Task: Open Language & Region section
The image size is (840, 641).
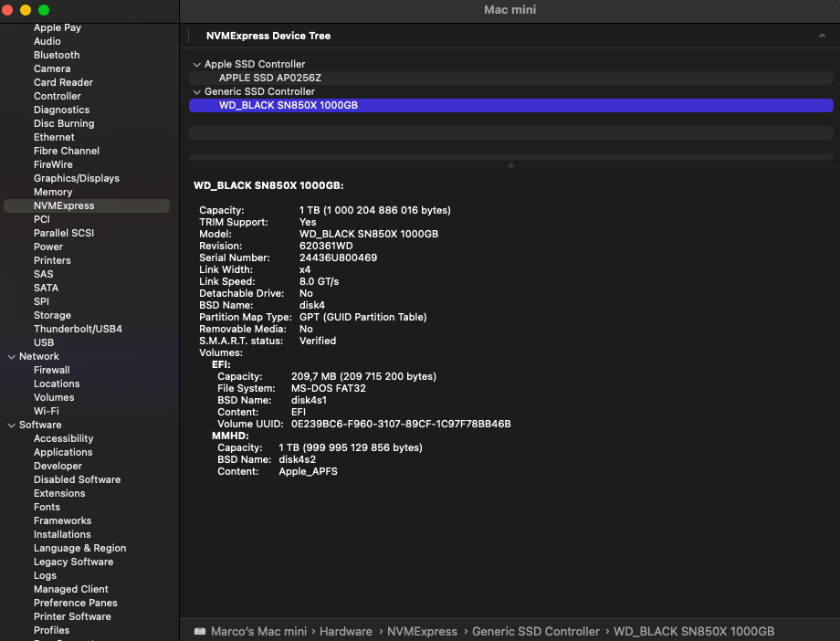Action: coord(79,548)
